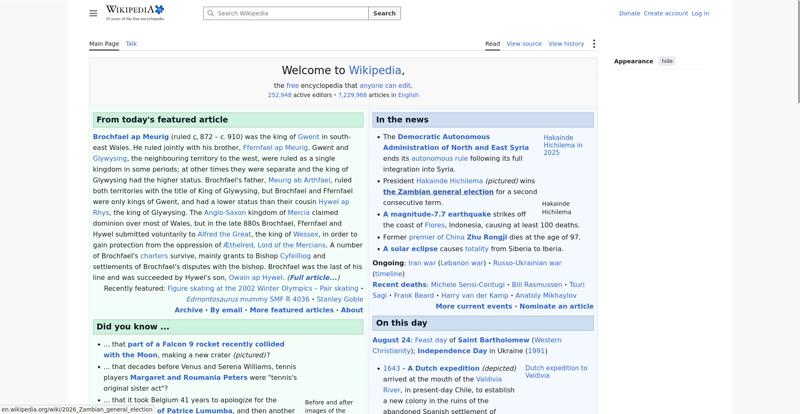Open the Dutch expedition to Valdivia image link
Viewport: 800px width, 414px height.
556,372
